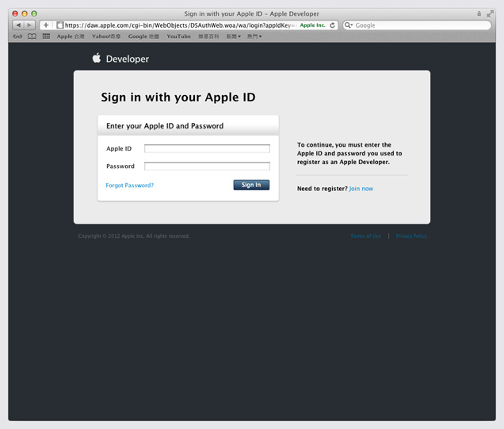This screenshot has width=504, height=429.
Task: Open Top Sites grid icon
Action: [46, 36]
